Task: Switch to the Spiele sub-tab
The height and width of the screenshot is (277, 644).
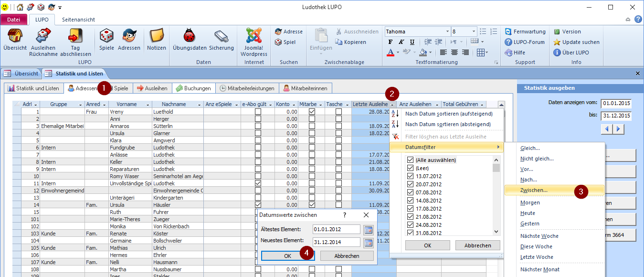Action: pyautogui.click(x=121, y=88)
